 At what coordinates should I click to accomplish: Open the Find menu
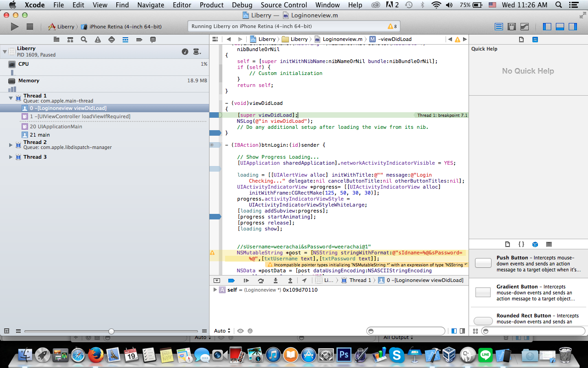pyautogui.click(x=122, y=5)
